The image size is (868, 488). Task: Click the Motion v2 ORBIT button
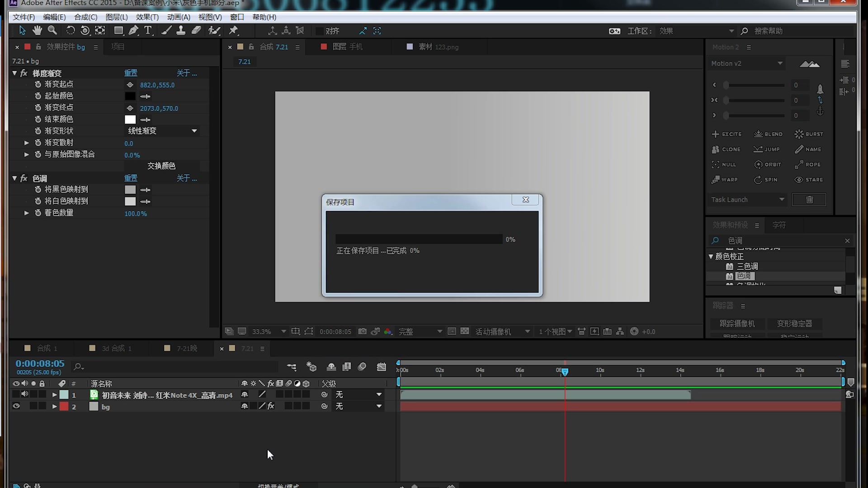pyautogui.click(x=768, y=164)
